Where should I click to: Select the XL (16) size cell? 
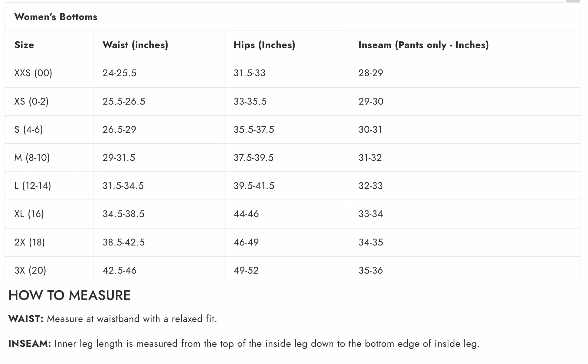(x=29, y=214)
